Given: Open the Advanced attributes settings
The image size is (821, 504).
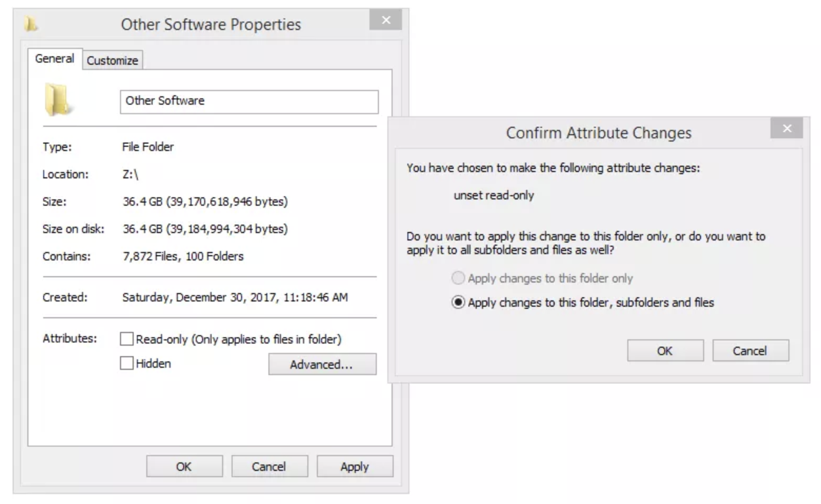Looking at the screenshot, I should (322, 364).
